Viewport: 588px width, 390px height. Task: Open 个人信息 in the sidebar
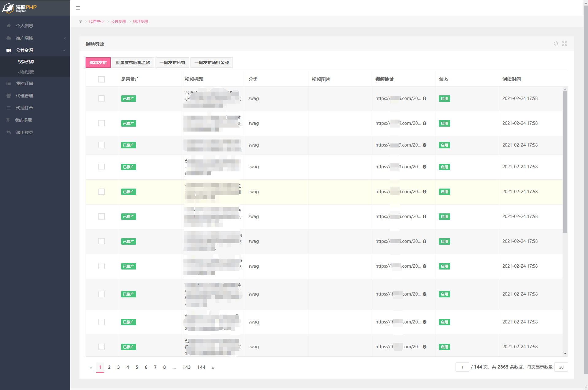click(24, 26)
